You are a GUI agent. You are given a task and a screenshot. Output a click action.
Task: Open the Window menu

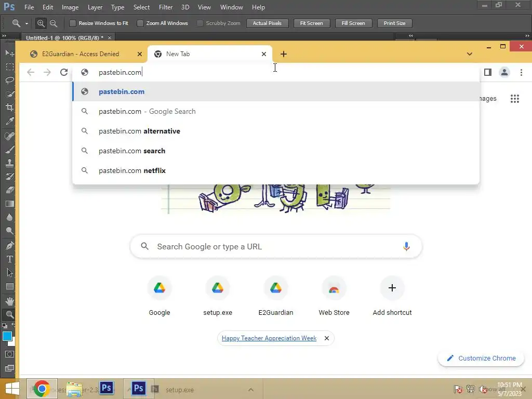pos(231,7)
